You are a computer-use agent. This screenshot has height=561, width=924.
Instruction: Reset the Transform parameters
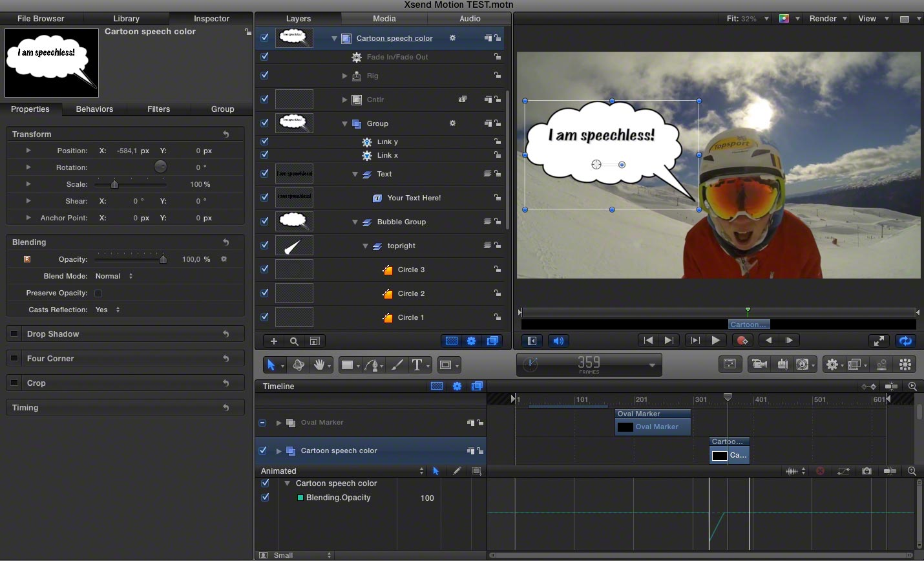pyautogui.click(x=226, y=134)
